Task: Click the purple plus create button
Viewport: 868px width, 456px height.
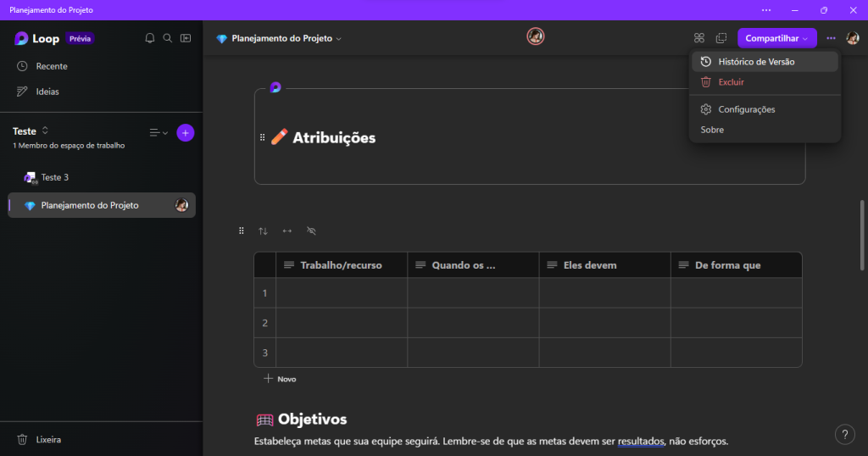Action: [x=186, y=132]
